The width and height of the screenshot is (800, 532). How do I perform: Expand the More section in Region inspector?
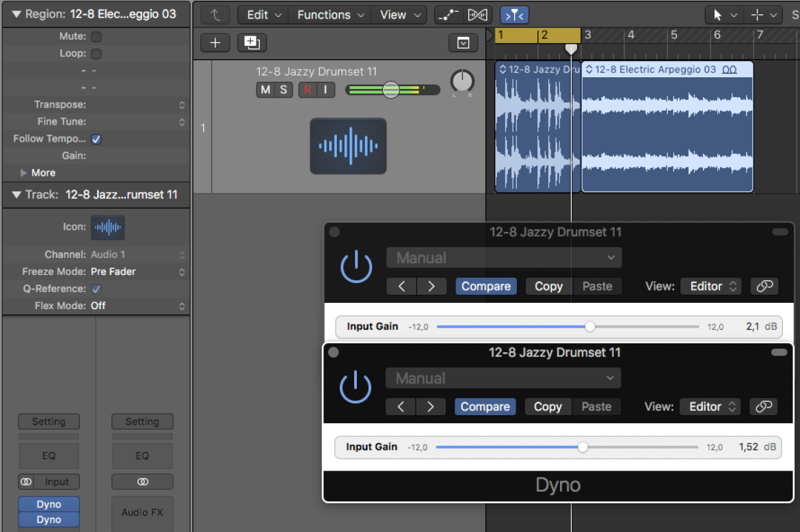(x=23, y=173)
